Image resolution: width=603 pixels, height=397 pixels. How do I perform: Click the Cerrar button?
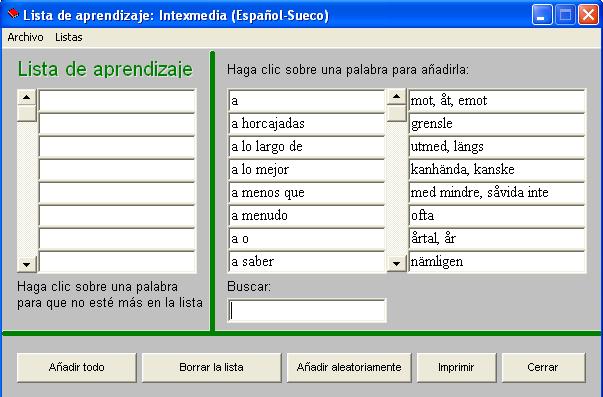(543, 367)
